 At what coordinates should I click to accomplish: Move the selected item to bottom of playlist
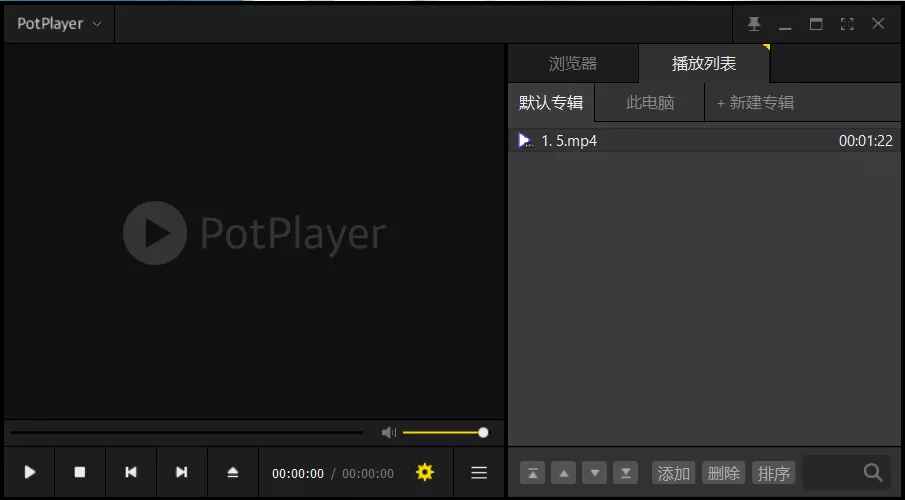(x=626, y=473)
